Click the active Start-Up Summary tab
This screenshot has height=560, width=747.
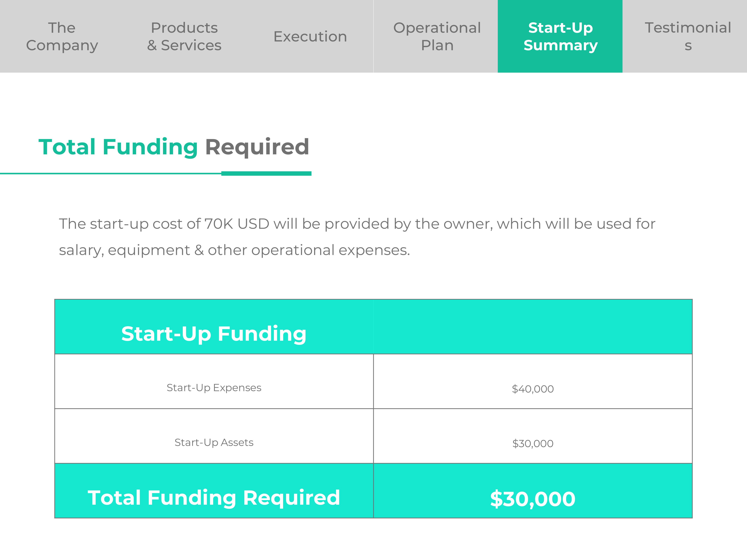[x=560, y=36]
